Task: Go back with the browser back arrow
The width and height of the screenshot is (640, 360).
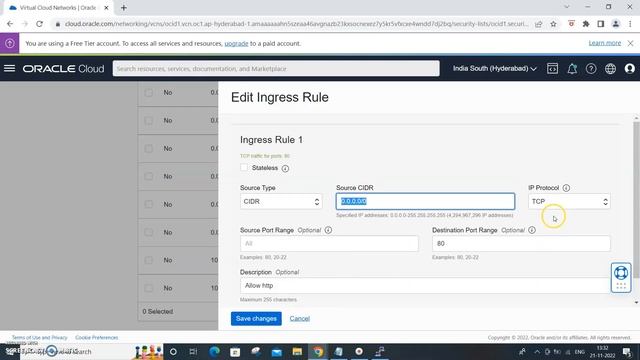Action: click(10, 24)
